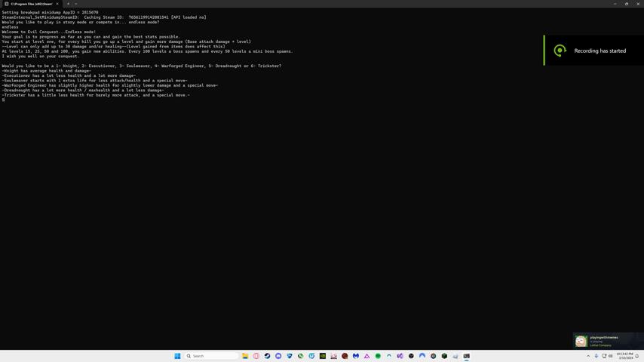644x362 pixels.
Task: Click the Windows Start button
Action: click(x=178, y=356)
